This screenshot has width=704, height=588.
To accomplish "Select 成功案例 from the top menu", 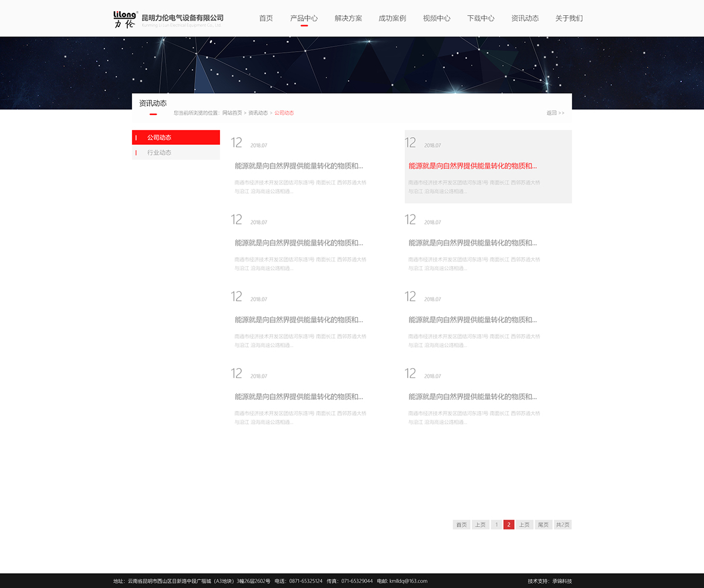I will (x=392, y=18).
